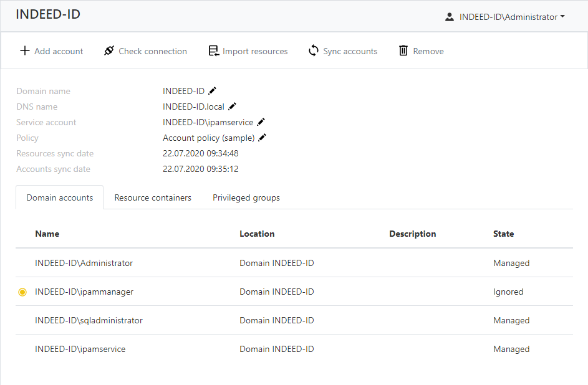Edit the Service account with pencil icon
The image size is (588, 385).
(261, 122)
